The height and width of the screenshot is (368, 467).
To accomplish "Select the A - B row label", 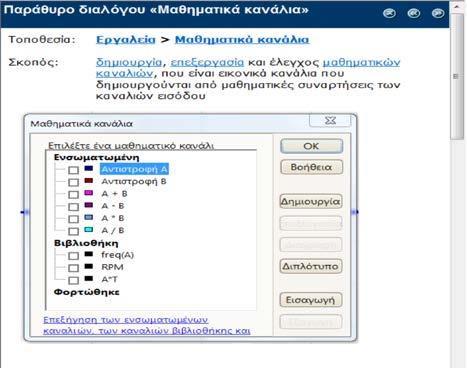I will coord(113,206).
